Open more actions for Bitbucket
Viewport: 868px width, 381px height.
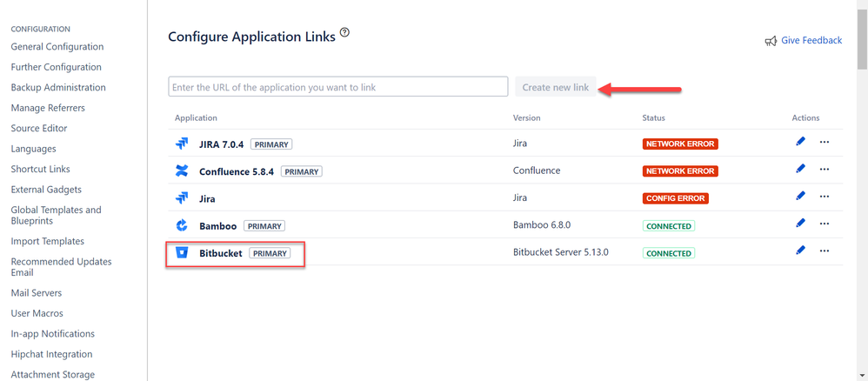[x=825, y=251]
